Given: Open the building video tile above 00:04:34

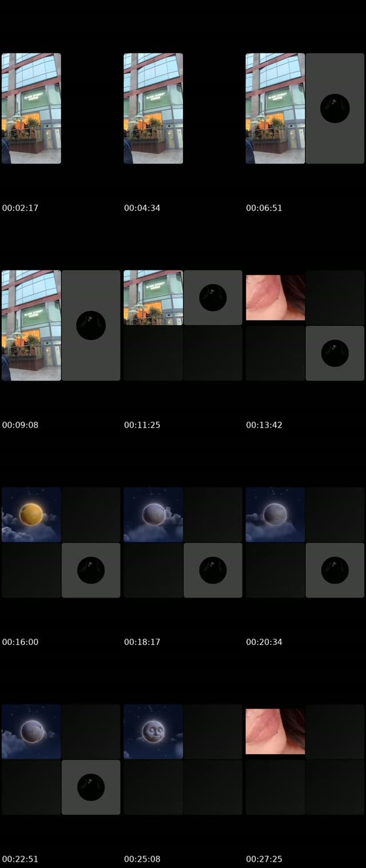Looking at the screenshot, I should coord(153,109).
